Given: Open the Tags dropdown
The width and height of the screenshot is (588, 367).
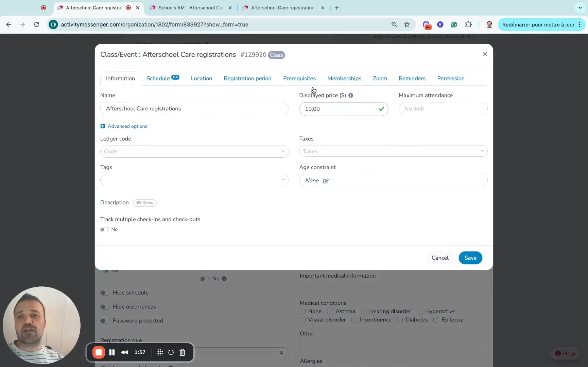Looking at the screenshot, I should [194, 180].
